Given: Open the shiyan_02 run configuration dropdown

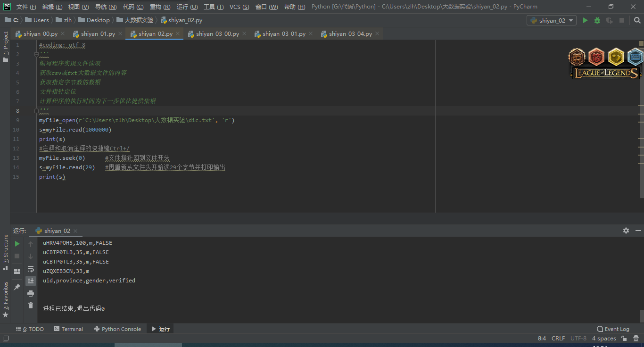Looking at the screenshot, I should click(551, 20).
